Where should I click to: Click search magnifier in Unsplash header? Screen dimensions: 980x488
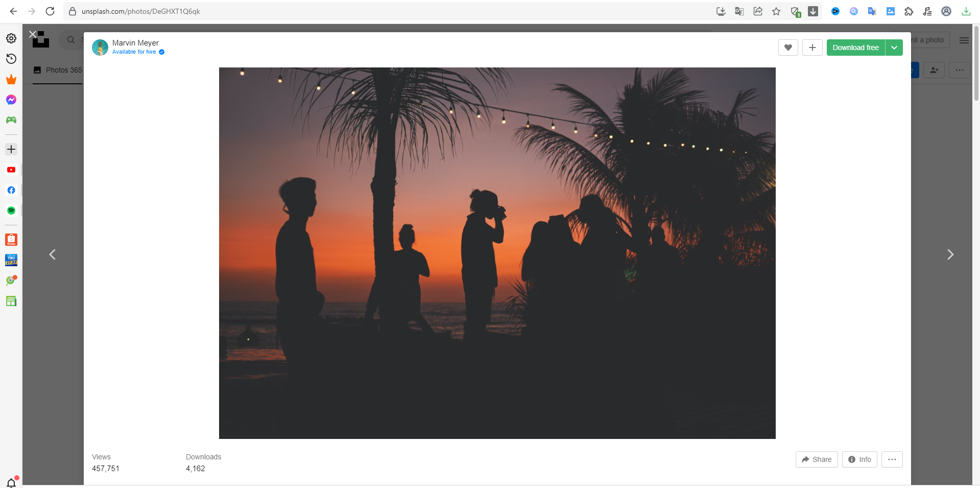click(x=71, y=40)
